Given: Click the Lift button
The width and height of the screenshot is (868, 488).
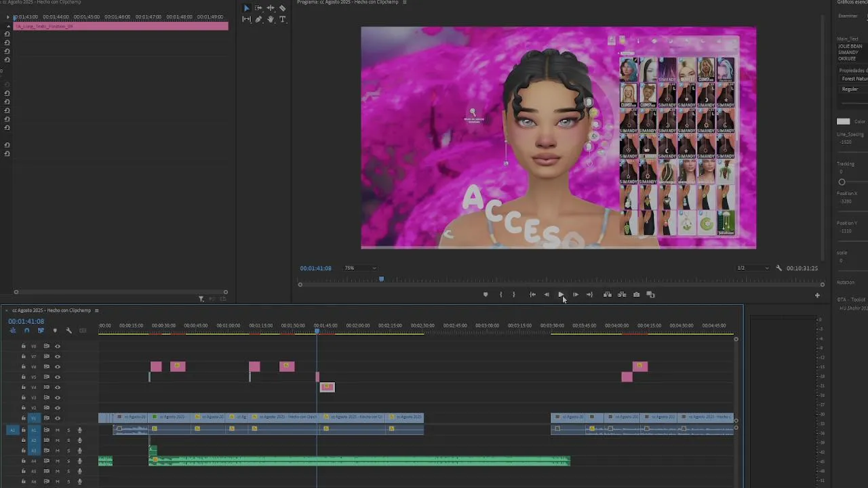Looking at the screenshot, I should click(x=608, y=295).
